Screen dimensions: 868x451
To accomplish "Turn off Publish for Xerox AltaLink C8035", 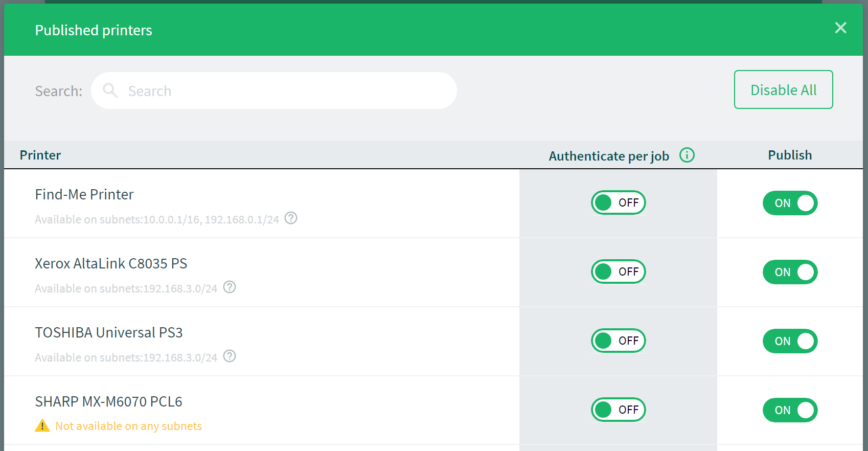I will [790, 272].
